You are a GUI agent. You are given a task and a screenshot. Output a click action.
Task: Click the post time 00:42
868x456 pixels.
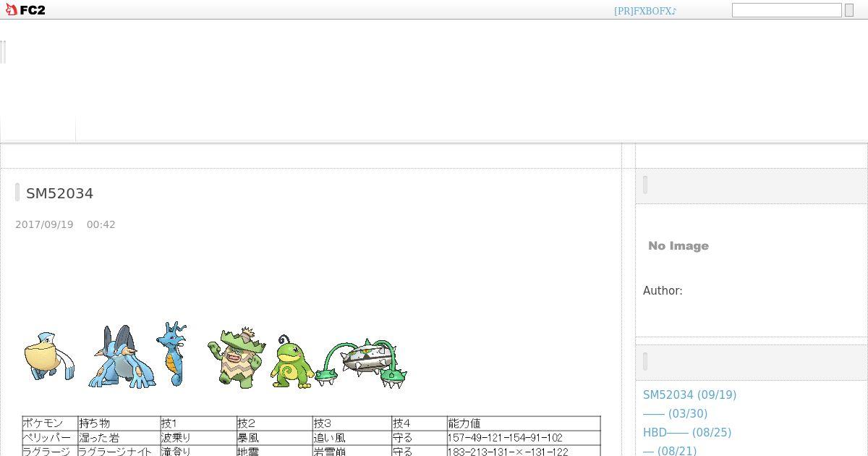[101, 224]
